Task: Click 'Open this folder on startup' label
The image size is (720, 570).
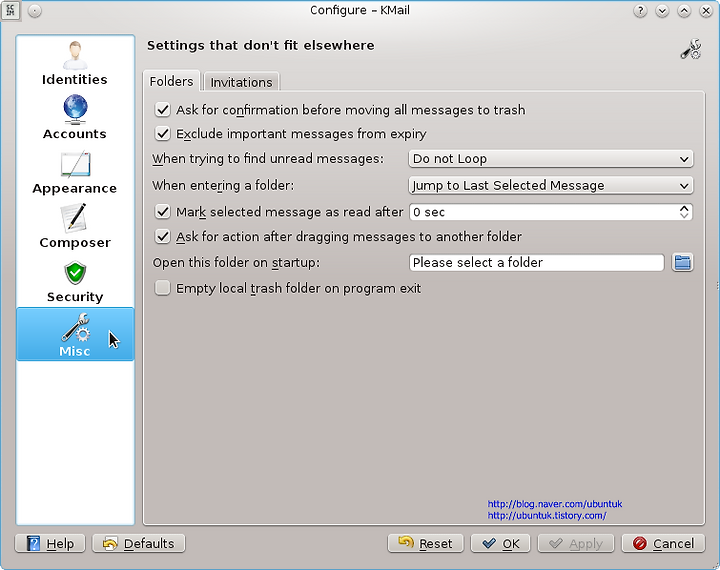Action: point(236,262)
